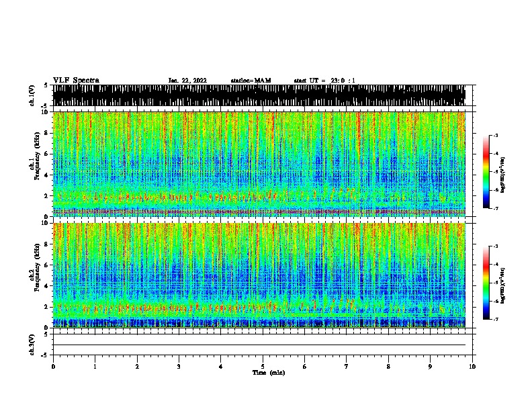This screenshot has height=411, width=532.
Task: Click the date text "Jan. 22, 2022"
Action: (187, 81)
